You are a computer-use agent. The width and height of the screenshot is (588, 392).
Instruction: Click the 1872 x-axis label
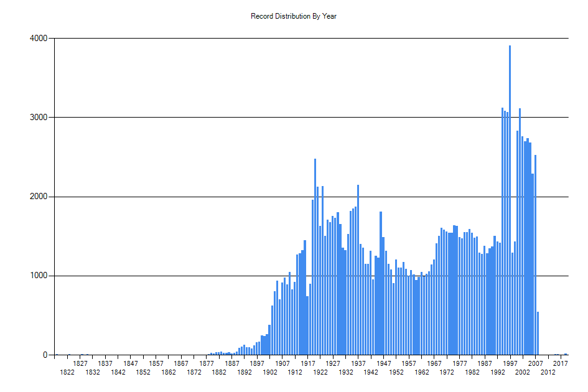point(194,372)
